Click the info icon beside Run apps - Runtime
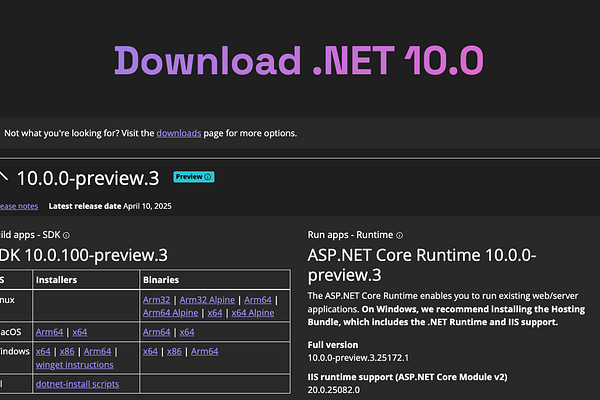 [399, 235]
